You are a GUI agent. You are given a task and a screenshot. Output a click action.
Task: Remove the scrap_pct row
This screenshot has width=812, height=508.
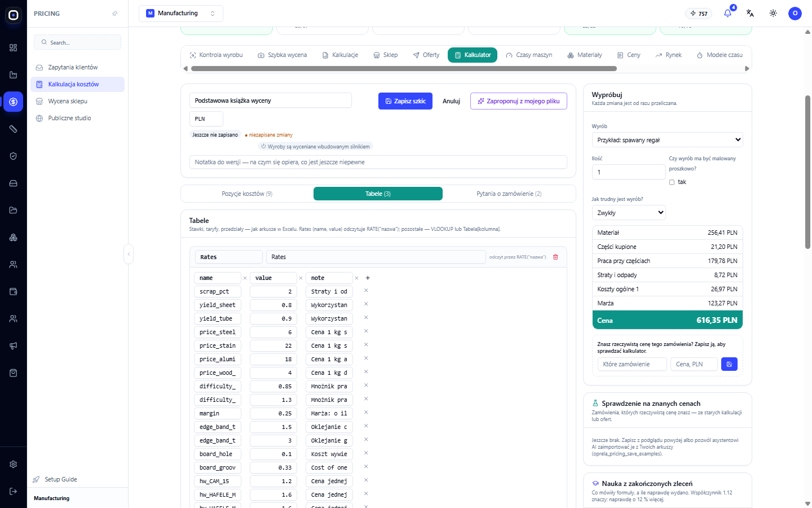pos(366,291)
